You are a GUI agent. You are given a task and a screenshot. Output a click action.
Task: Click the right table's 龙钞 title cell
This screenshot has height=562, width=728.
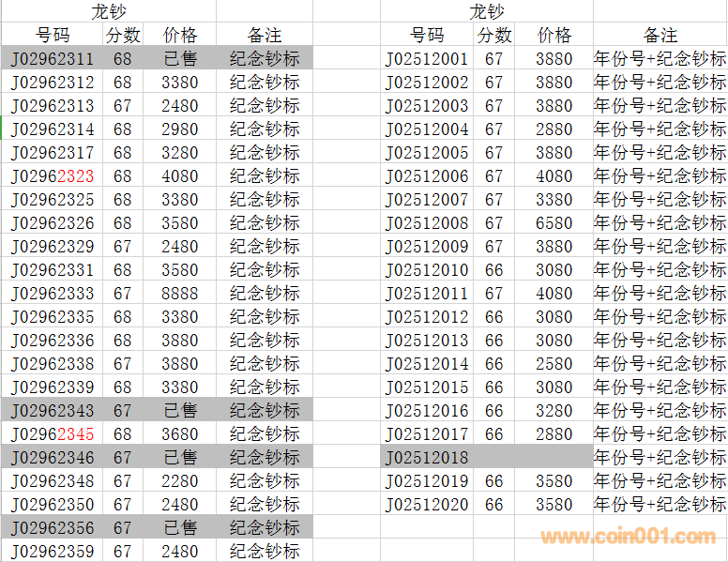click(486, 11)
